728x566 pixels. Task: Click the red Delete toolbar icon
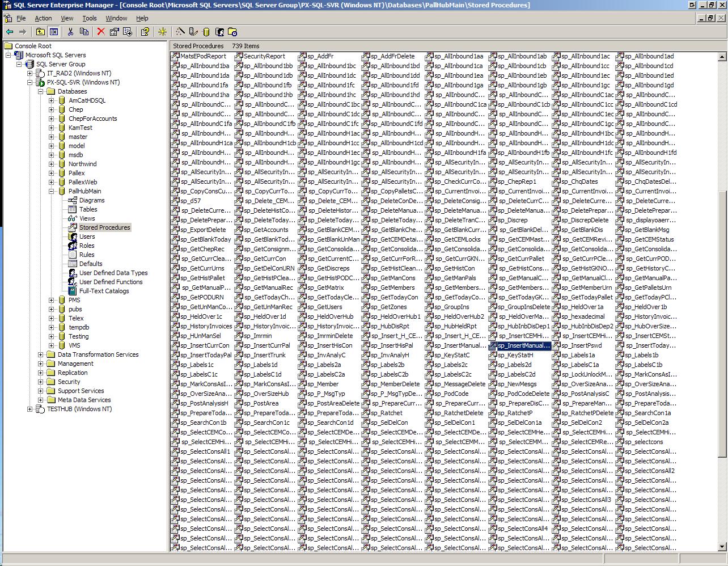(x=101, y=32)
